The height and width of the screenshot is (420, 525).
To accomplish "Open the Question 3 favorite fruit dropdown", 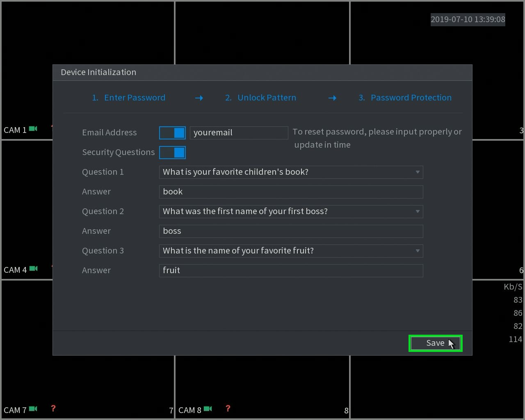I will [291, 251].
